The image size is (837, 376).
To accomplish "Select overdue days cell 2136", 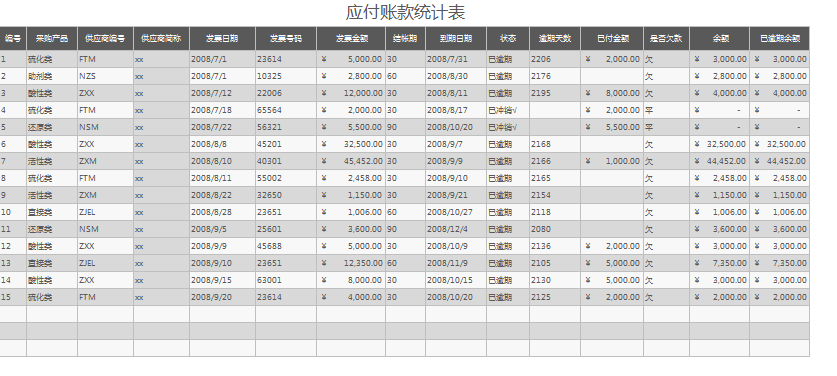I will click(555, 246).
